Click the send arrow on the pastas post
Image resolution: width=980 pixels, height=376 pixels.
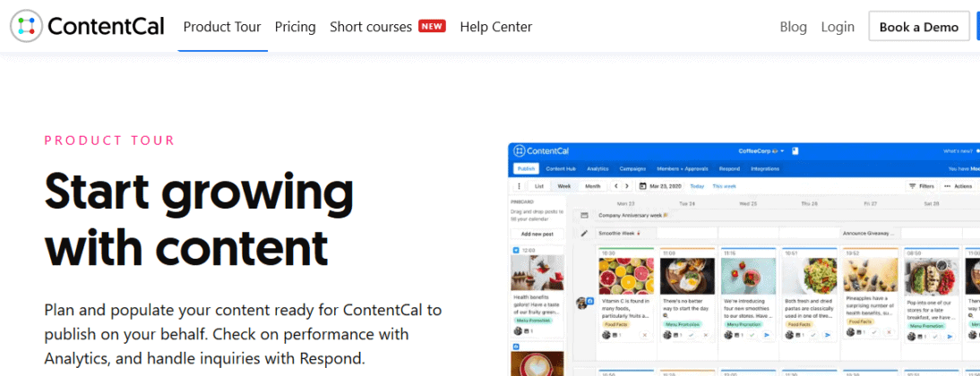tap(828, 336)
